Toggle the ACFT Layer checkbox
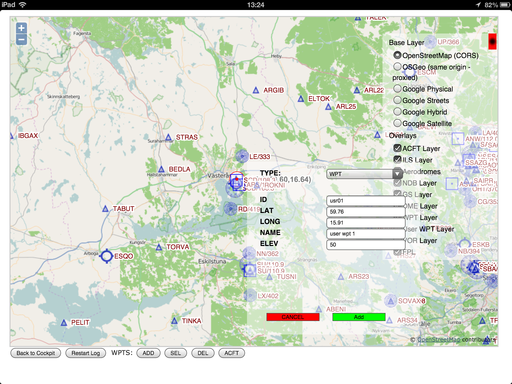512x384 pixels. pyautogui.click(x=397, y=148)
